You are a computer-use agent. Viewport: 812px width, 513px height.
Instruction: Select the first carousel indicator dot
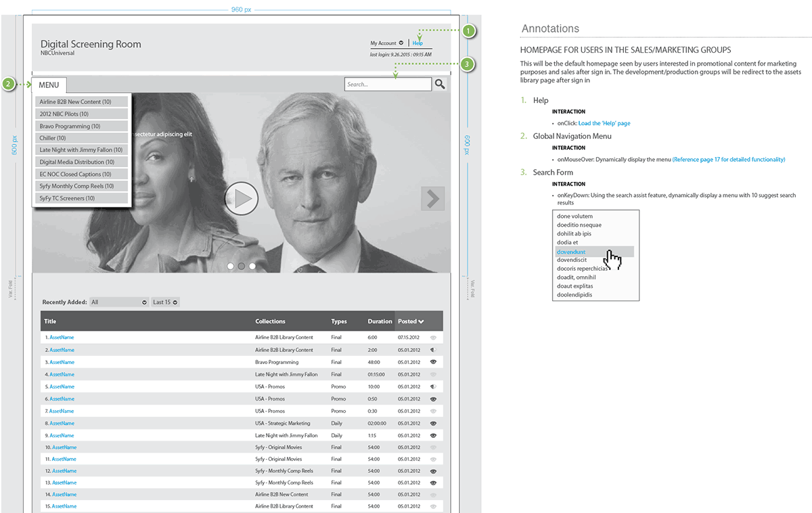(231, 266)
